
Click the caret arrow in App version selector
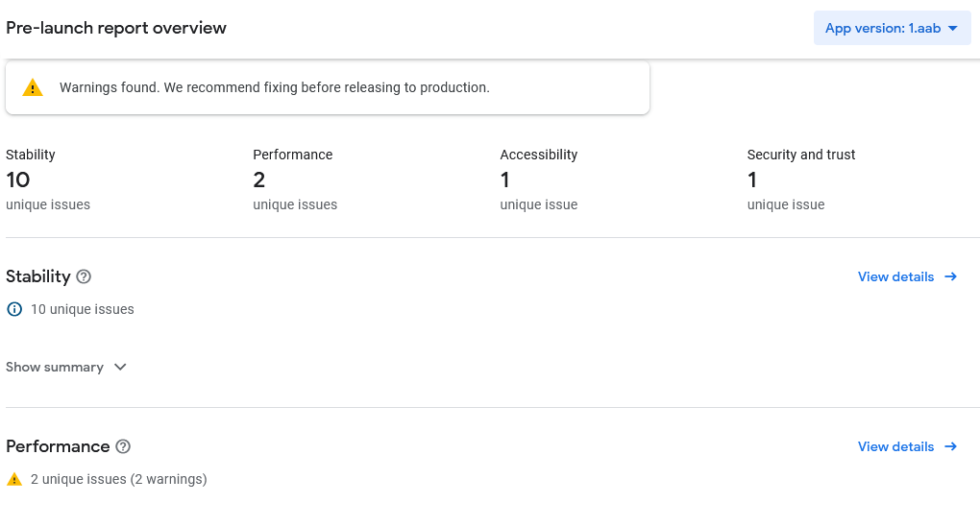click(952, 28)
